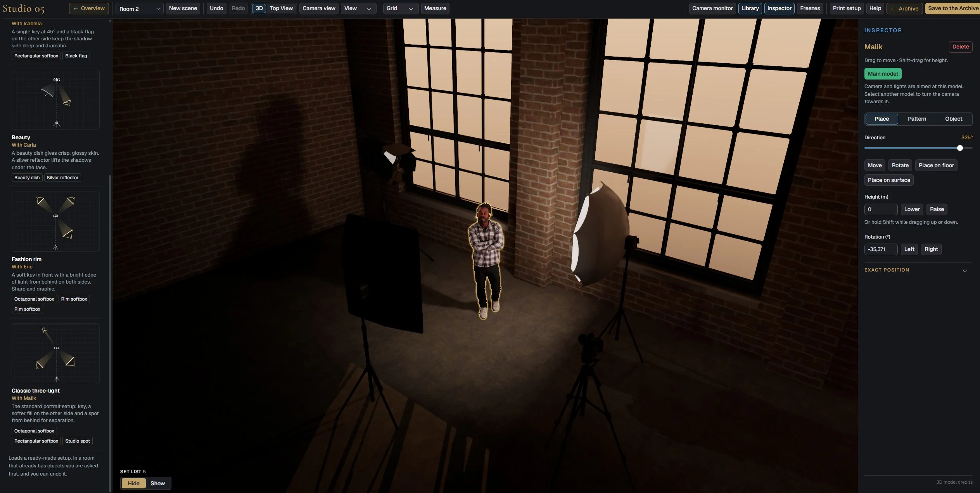Delete the Malik model
The image size is (980, 493).
pos(960,47)
